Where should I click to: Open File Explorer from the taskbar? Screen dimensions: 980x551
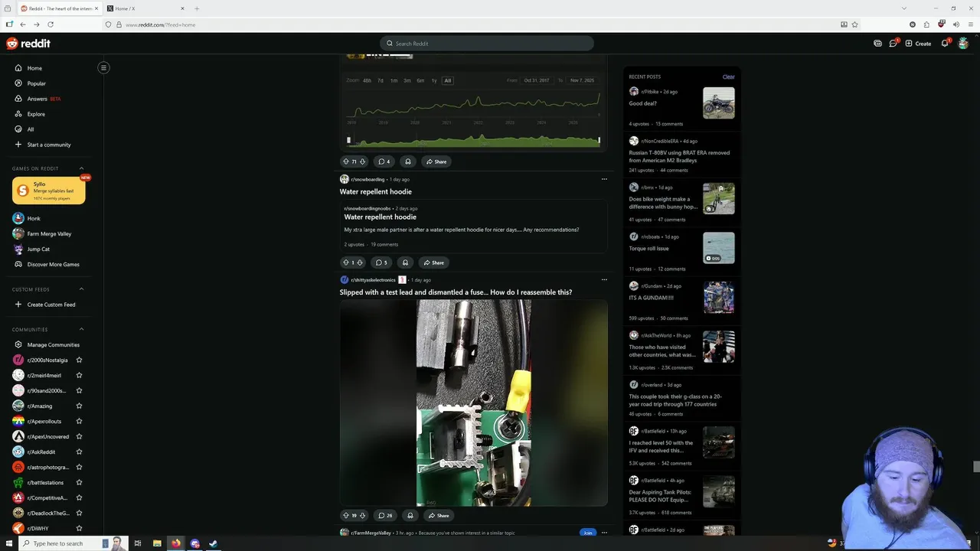tap(157, 543)
